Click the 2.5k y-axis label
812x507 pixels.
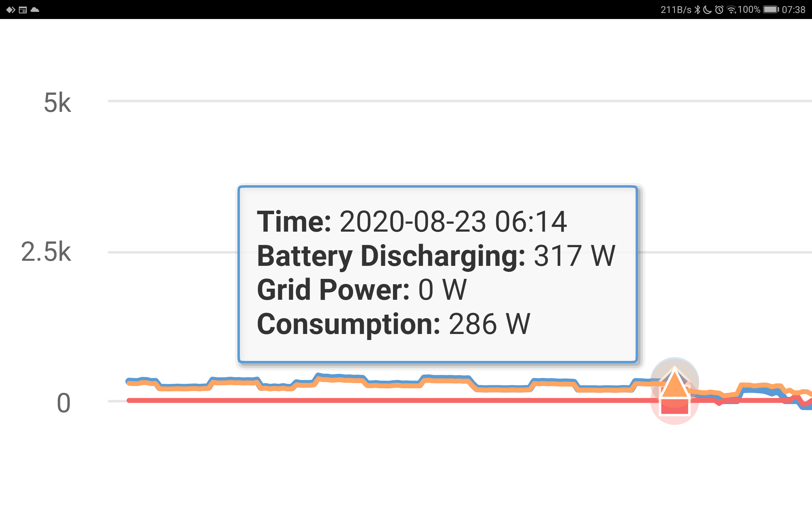[x=46, y=252]
